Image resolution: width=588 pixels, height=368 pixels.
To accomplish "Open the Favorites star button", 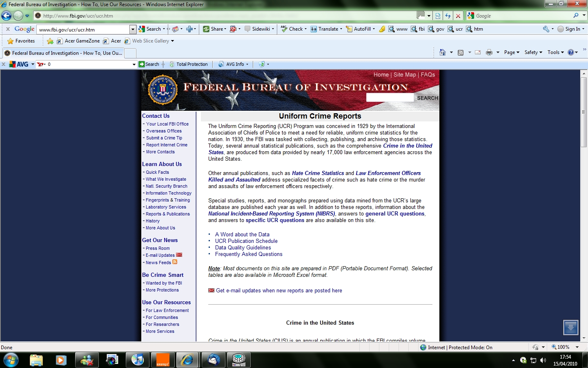I will [x=21, y=41].
